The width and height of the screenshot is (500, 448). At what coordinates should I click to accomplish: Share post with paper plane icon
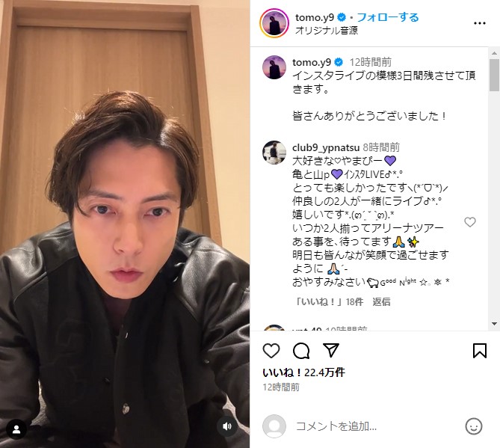pyautogui.click(x=330, y=350)
